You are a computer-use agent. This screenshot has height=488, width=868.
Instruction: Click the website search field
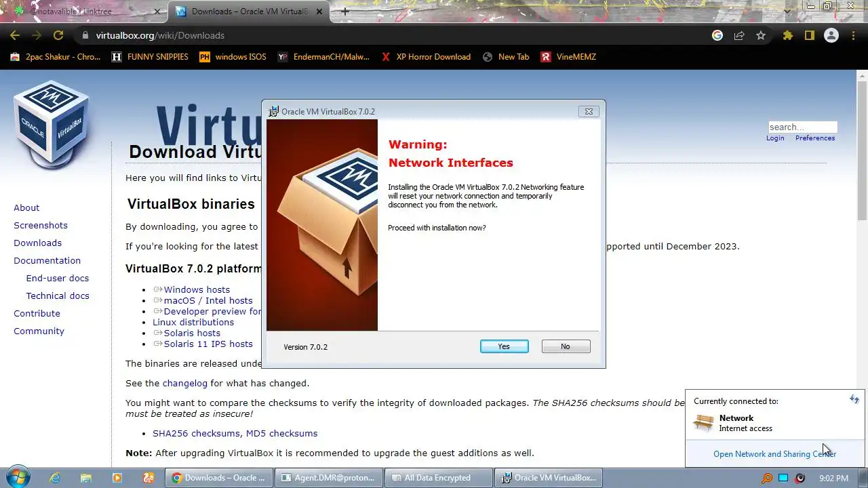click(x=802, y=127)
